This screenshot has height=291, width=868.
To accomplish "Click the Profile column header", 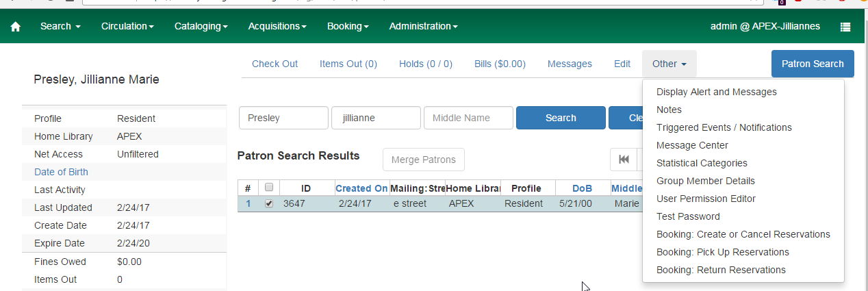I will pos(526,188).
